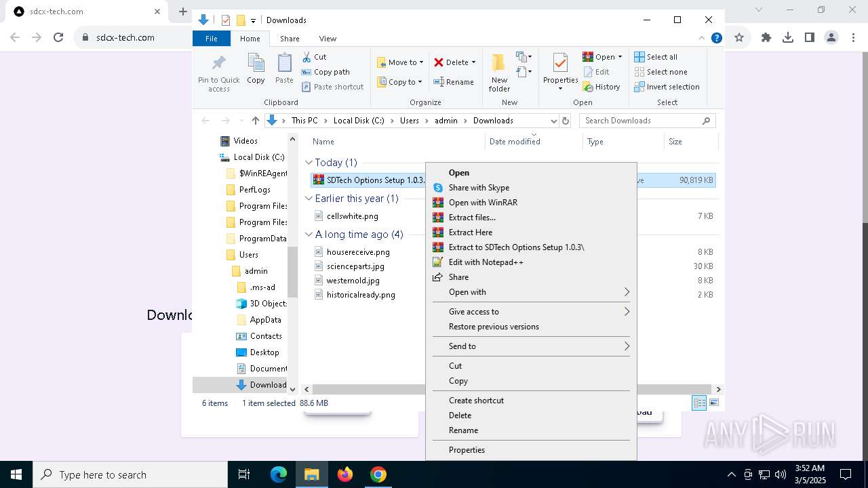The image size is (868, 488).
Task: Open Chrome extensions puzzle icon
Action: coord(766,38)
